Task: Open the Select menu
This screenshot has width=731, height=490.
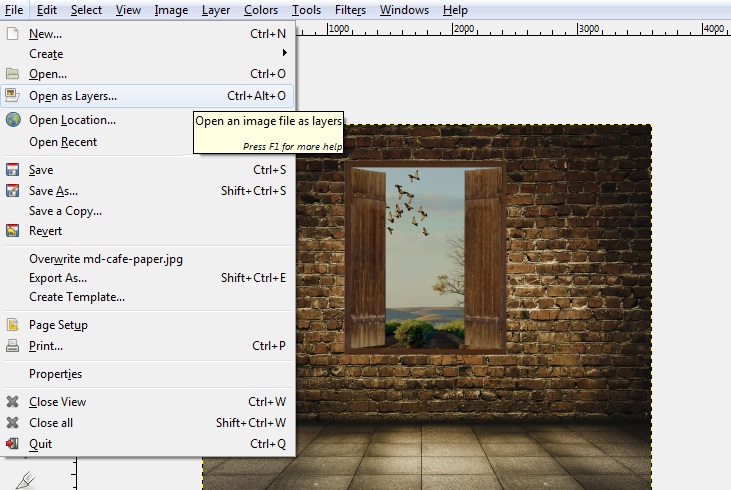Action: [x=86, y=10]
